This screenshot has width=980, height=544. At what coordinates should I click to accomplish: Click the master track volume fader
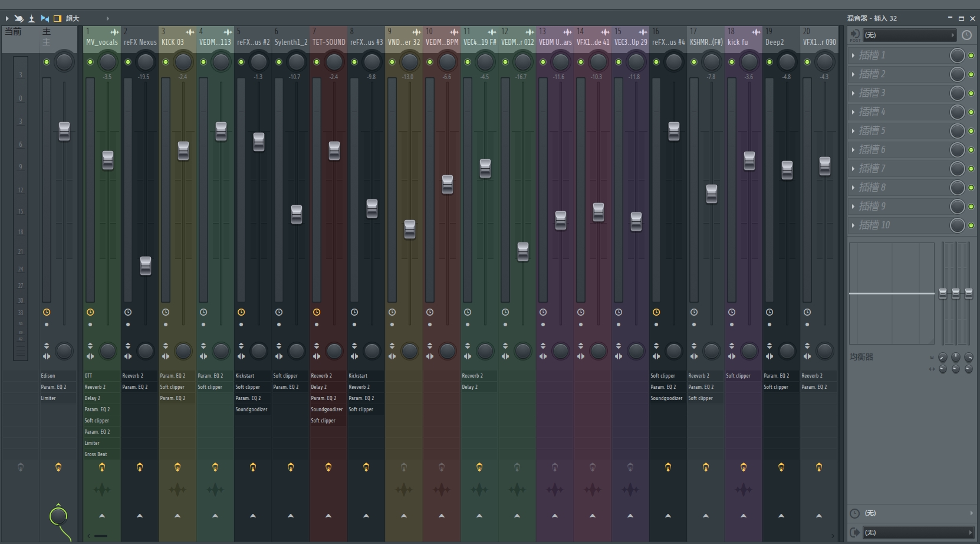coord(64,131)
